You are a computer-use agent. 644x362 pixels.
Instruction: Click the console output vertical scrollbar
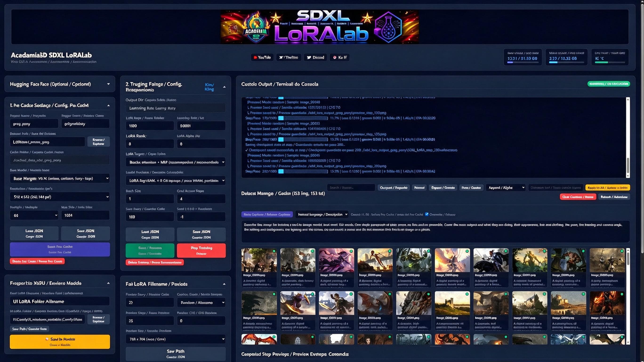tap(628, 137)
